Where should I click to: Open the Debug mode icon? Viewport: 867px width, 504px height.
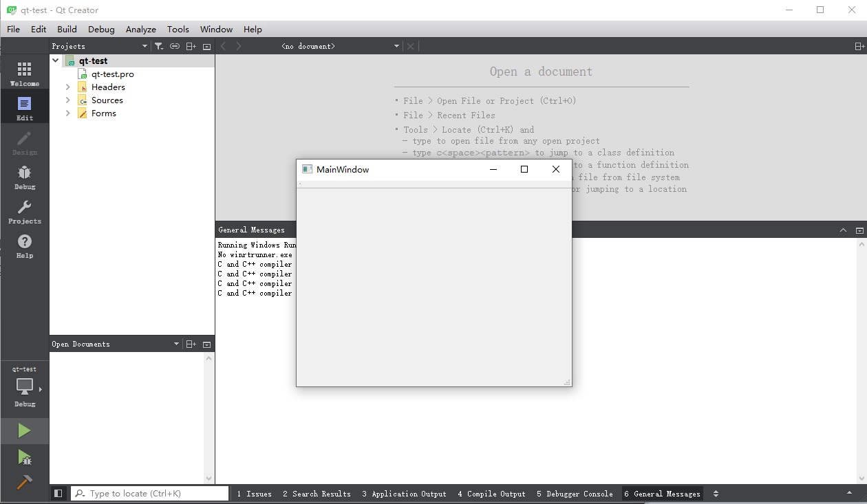click(24, 176)
